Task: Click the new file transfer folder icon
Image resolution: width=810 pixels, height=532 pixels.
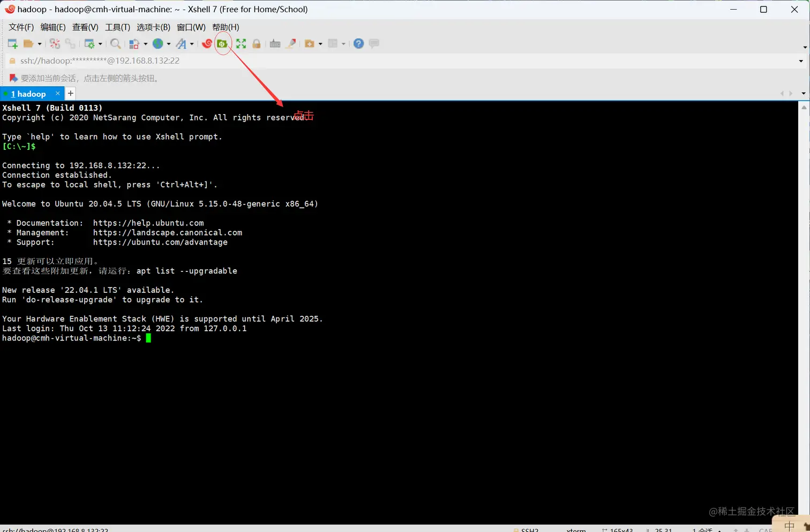Action: point(310,44)
